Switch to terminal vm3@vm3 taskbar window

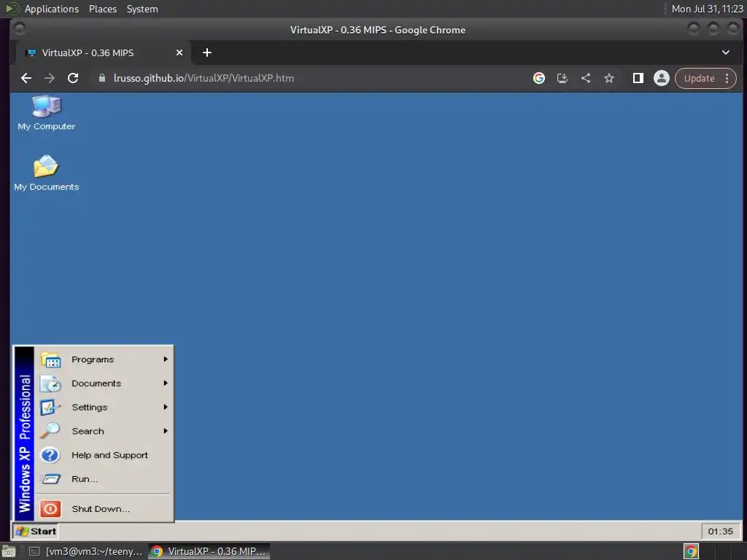pos(86,551)
